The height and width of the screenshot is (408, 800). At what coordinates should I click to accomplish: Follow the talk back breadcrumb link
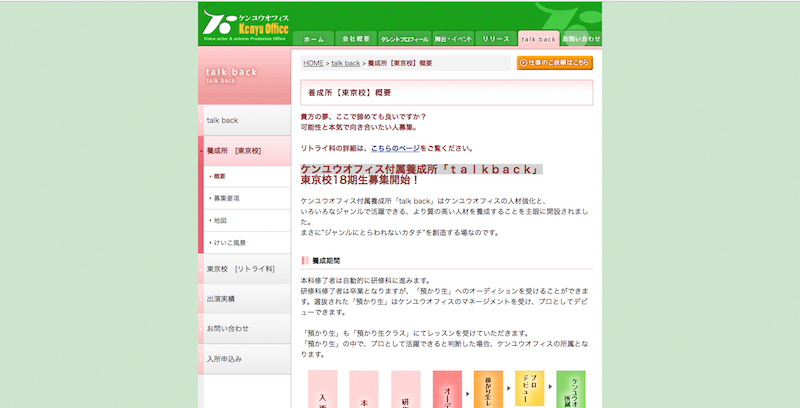point(345,63)
